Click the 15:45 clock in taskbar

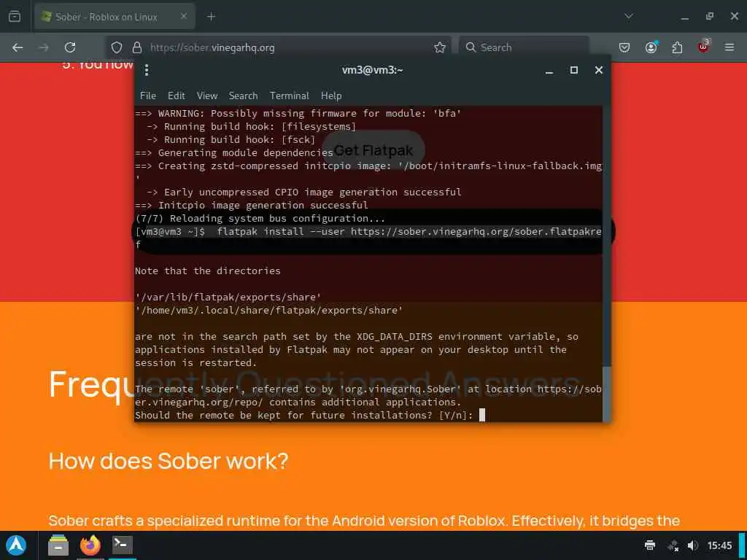point(719,545)
